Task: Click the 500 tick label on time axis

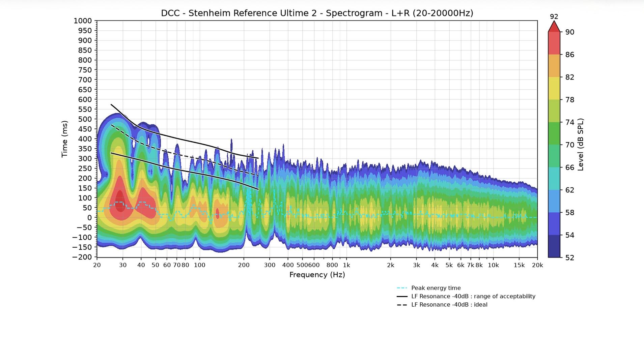Action: point(85,119)
